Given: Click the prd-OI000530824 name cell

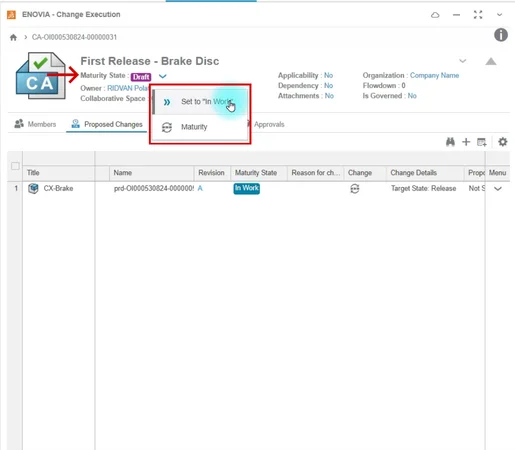Looking at the screenshot, I should (154, 188).
